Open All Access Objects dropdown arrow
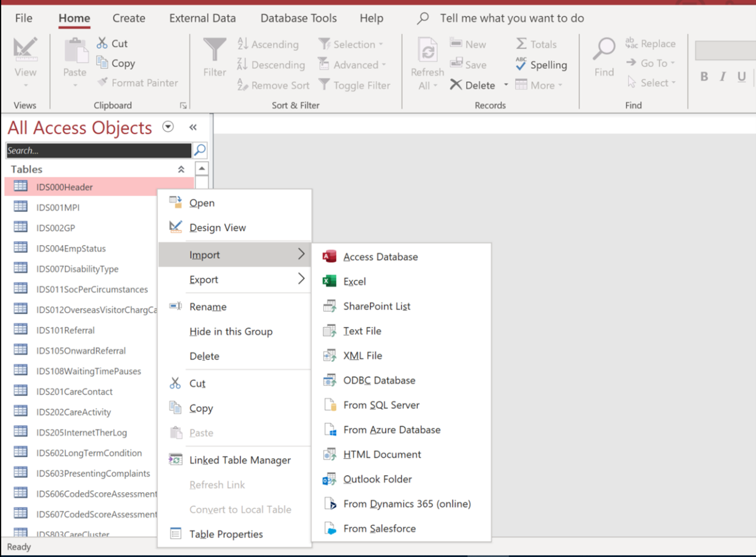The width and height of the screenshot is (756, 557). (x=168, y=127)
